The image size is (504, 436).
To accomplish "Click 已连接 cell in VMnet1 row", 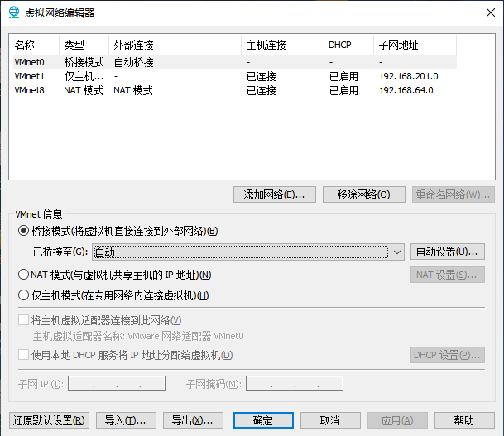I will 262,76.
